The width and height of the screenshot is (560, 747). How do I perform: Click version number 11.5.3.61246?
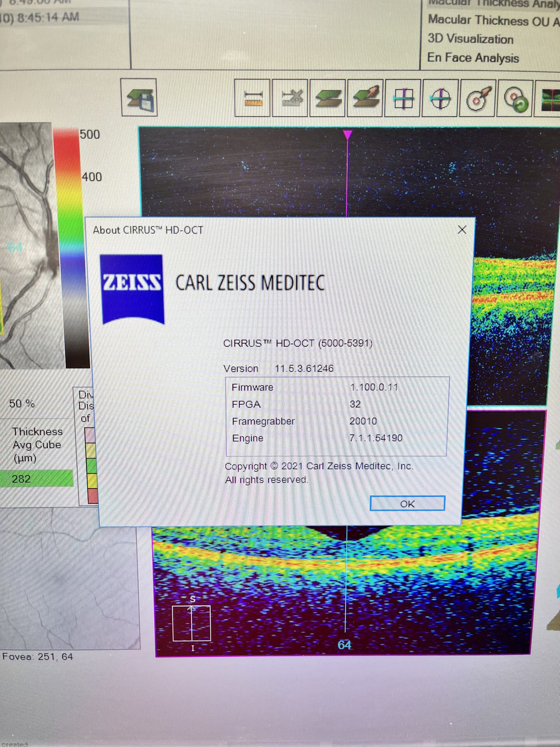[x=304, y=368]
